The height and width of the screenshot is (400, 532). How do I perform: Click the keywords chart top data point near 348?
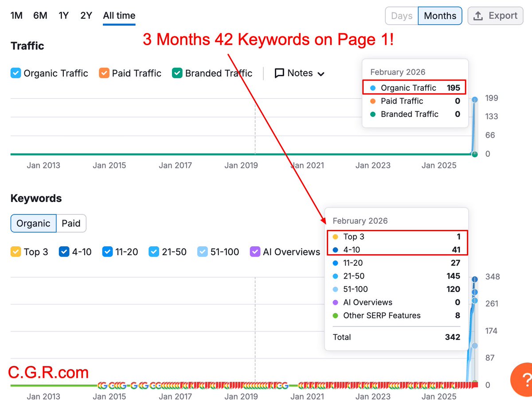click(475, 279)
